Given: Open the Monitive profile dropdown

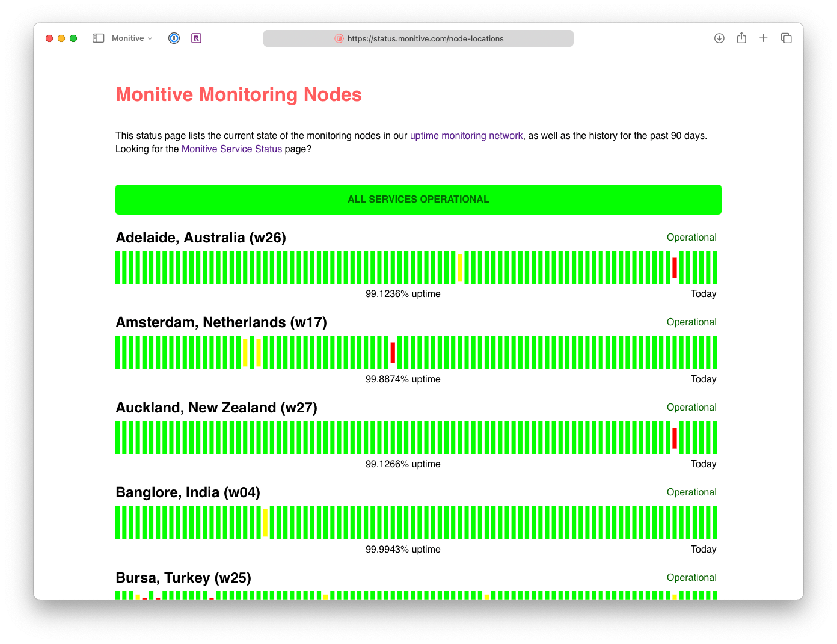Looking at the screenshot, I should (129, 38).
